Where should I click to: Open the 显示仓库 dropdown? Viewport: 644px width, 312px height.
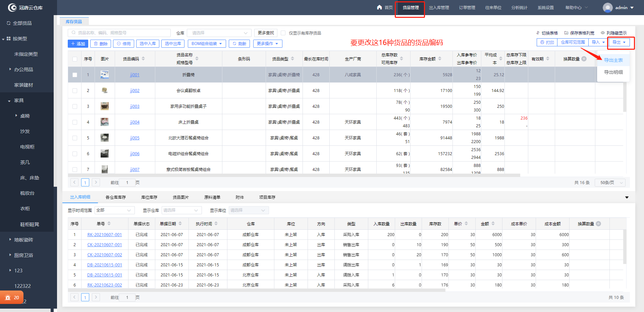(182, 210)
